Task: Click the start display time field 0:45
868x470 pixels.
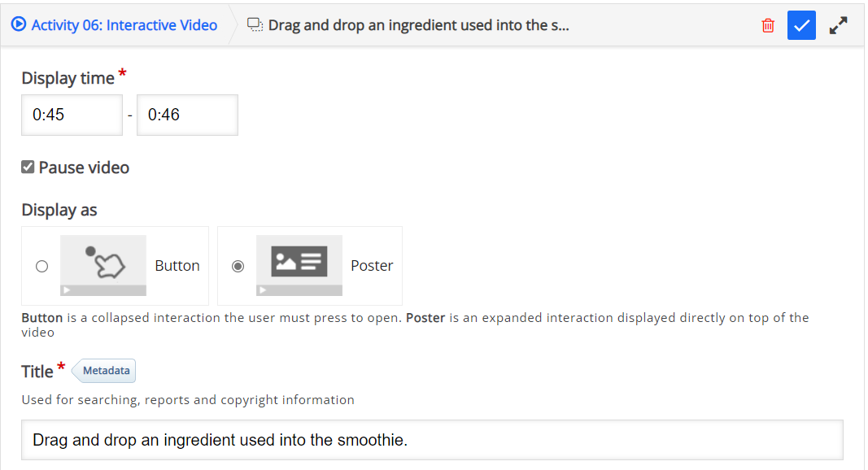Action: coord(72,115)
